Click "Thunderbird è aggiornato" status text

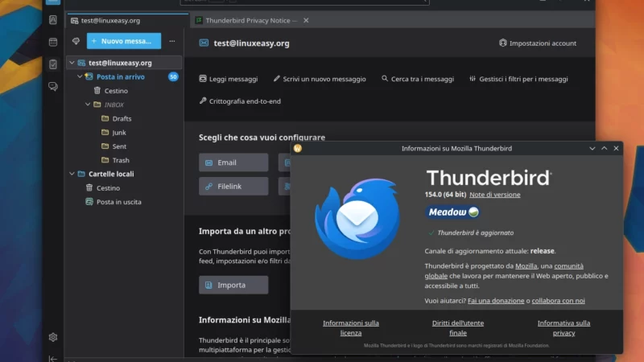coord(475,232)
